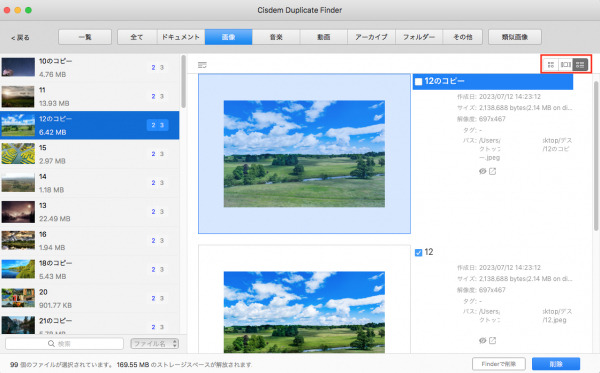600x373 pixels.
Task: Open file 12 location with arrow icon
Action: click(x=492, y=340)
